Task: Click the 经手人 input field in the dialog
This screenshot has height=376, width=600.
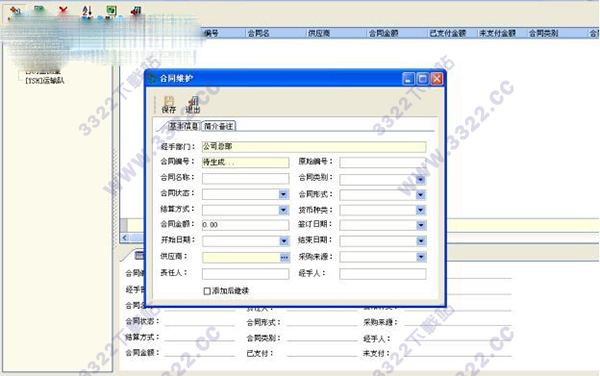Action: [382, 273]
